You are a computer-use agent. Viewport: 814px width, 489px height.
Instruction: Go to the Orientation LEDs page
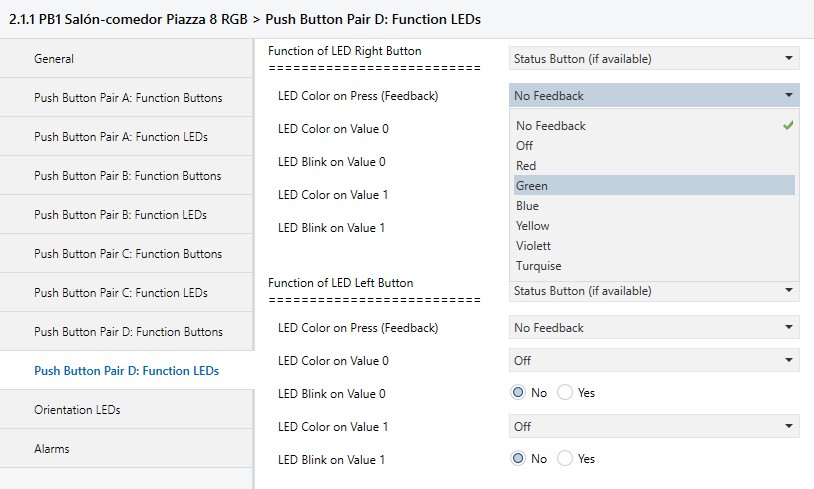(x=77, y=410)
